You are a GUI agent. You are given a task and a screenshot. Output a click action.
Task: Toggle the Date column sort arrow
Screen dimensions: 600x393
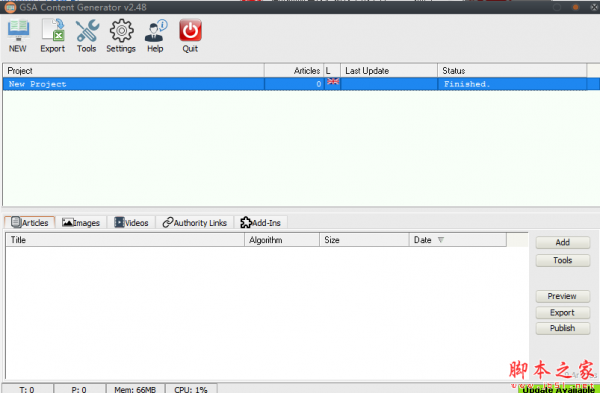point(441,240)
